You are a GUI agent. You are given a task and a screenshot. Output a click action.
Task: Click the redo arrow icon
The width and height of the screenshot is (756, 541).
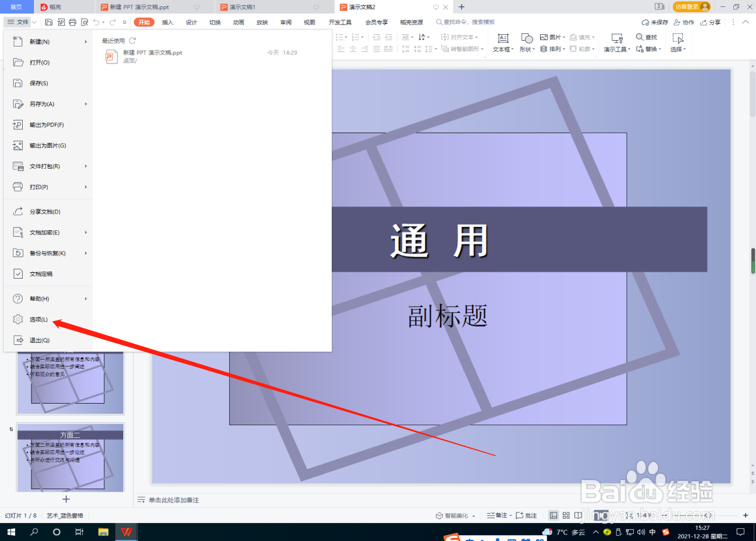(112, 22)
